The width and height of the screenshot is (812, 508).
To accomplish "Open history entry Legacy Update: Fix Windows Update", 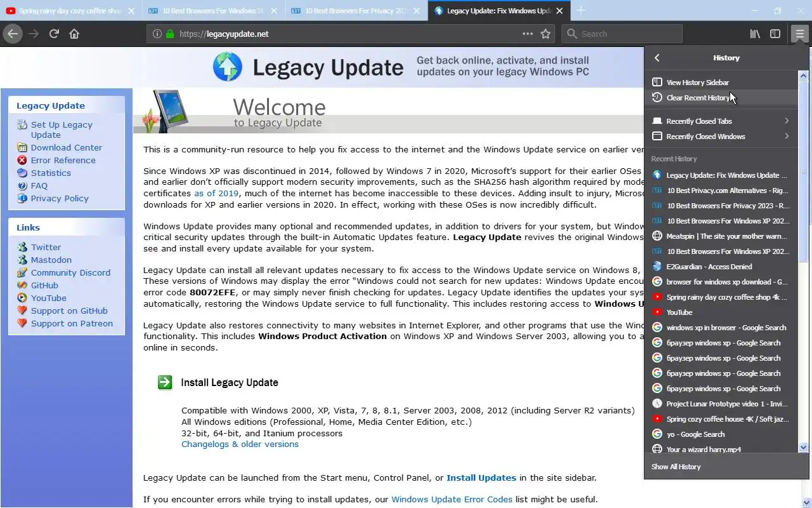I will [x=721, y=175].
